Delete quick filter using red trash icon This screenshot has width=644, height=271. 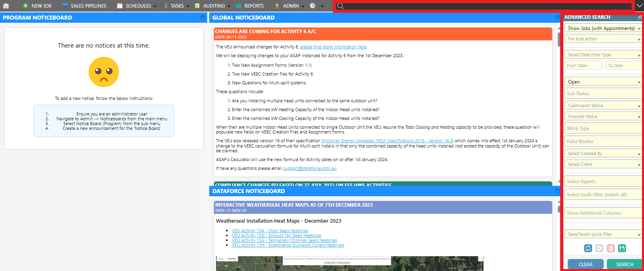(x=610, y=248)
